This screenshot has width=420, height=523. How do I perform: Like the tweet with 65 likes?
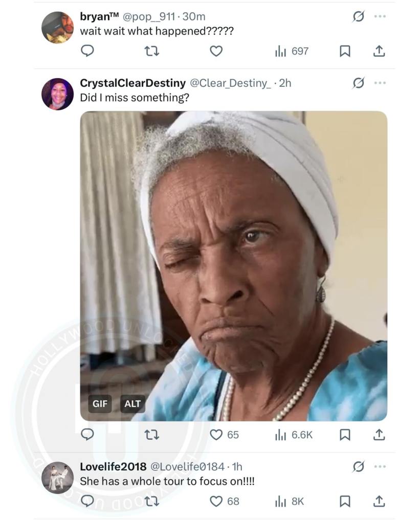pyautogui.click(x=217, y=435)
